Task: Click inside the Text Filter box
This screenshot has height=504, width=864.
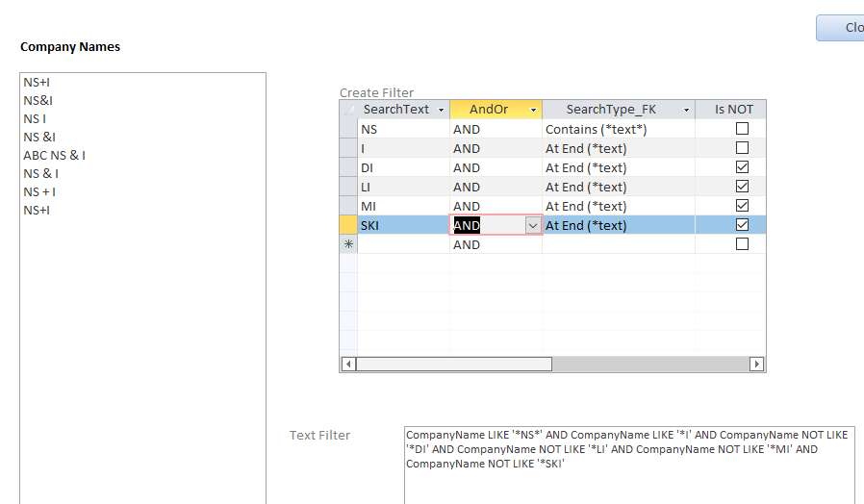Action: 629,465
